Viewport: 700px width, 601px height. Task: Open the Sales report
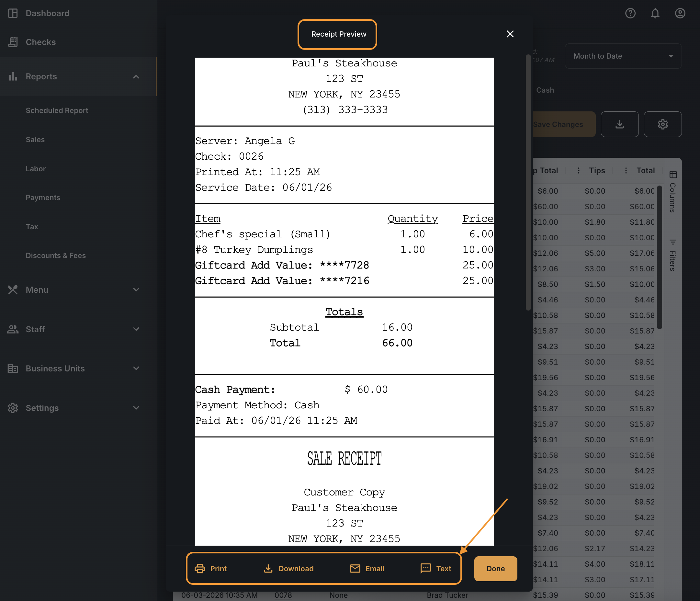(x=35, y=140)
